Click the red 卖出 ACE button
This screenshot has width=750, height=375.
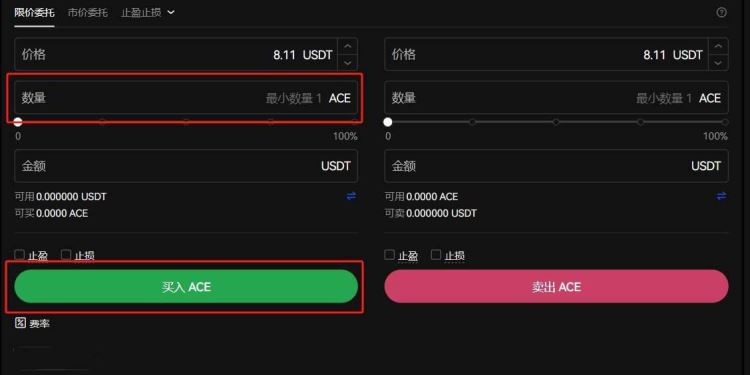click(556, 287)
